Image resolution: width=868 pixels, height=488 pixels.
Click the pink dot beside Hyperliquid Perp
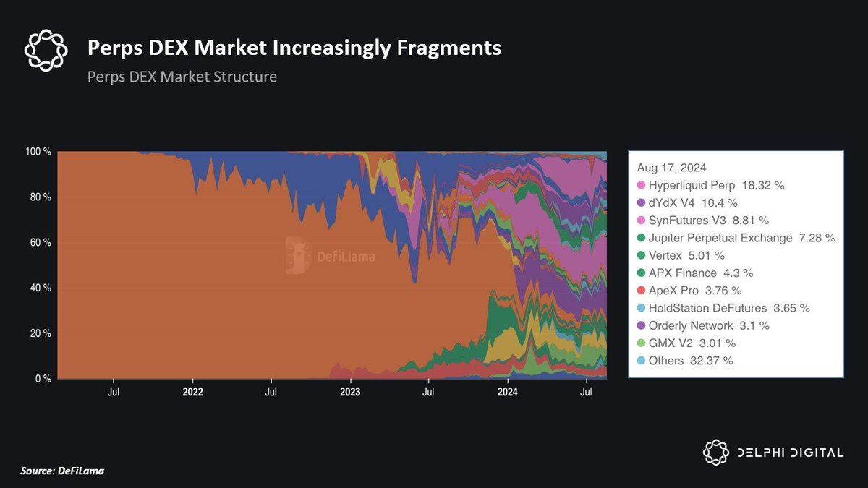click(642, 185)
